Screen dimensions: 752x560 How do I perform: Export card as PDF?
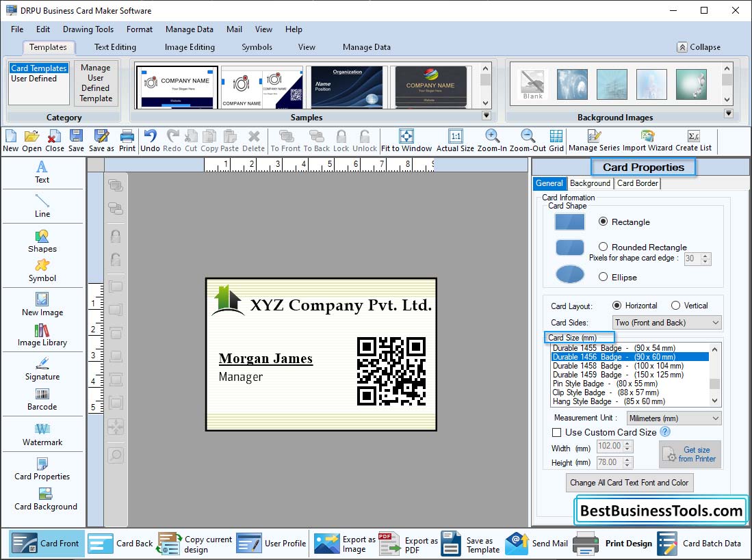tap(408, 544)
